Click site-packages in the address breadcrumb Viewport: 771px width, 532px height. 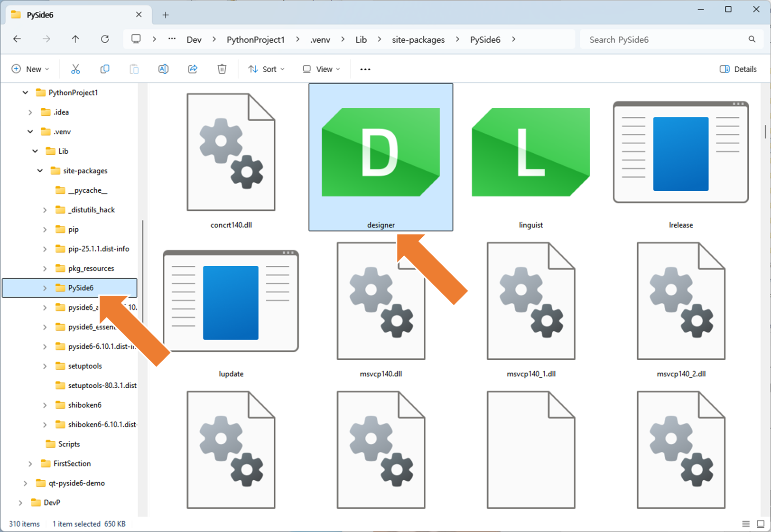pos(418,39)
